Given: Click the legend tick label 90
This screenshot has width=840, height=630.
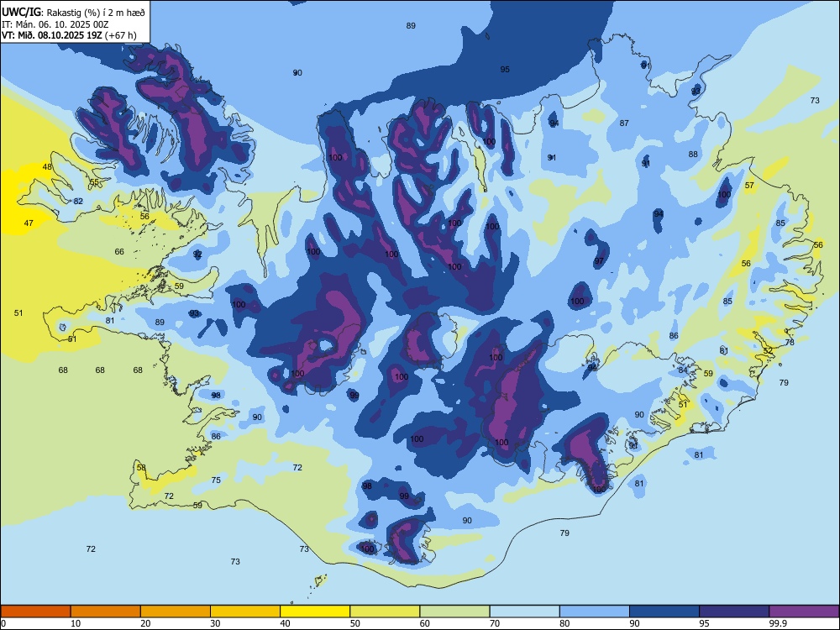Looking at the screenshot, I should [635, 623].
